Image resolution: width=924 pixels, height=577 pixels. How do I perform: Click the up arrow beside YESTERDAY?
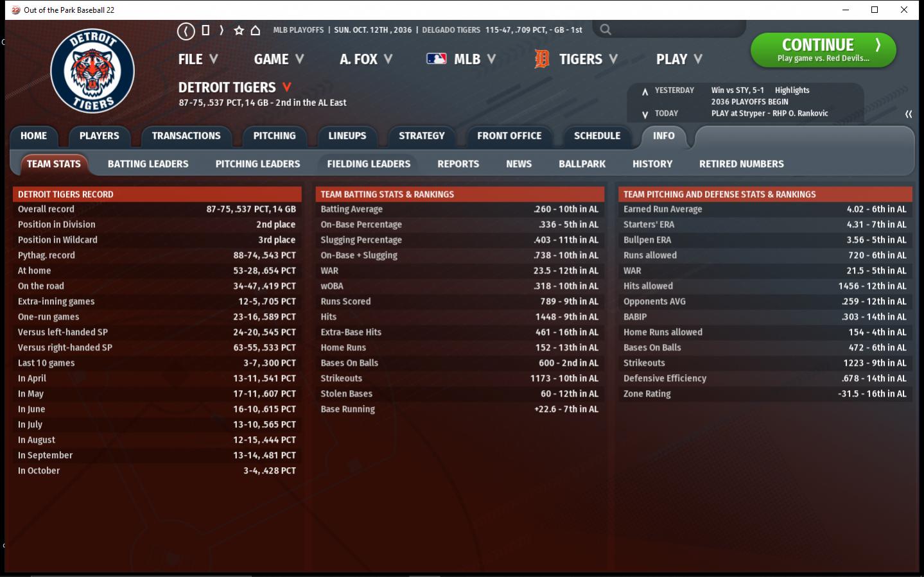click(x=645, y=91)
